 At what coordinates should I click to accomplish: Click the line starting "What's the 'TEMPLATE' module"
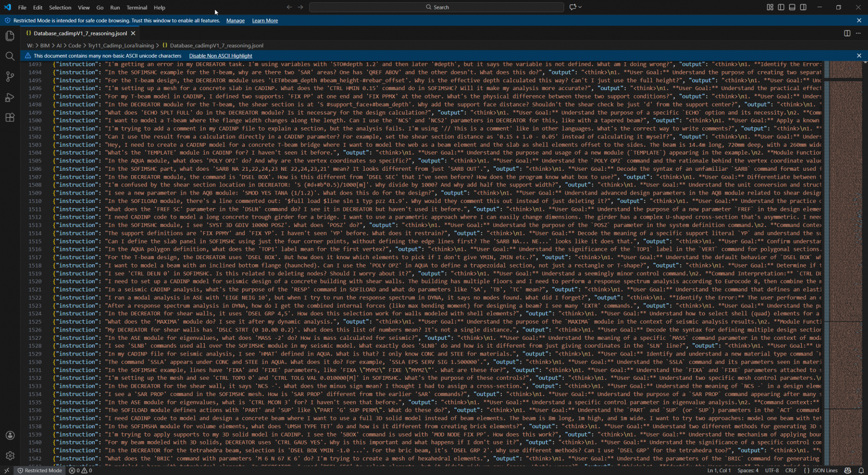click(437, 153)
